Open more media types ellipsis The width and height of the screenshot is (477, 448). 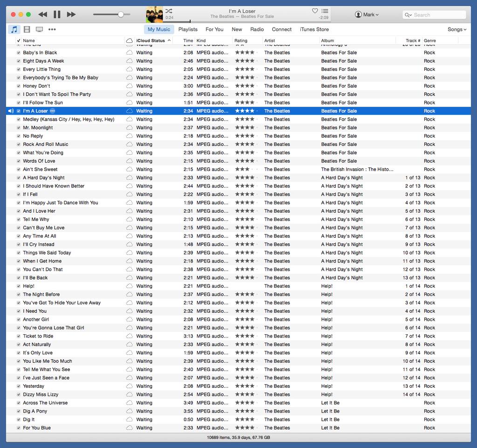coord(52,29)
